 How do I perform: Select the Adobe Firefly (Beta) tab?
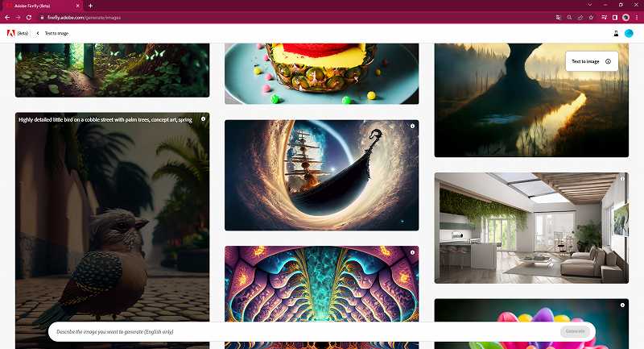(x=42, y=6)
